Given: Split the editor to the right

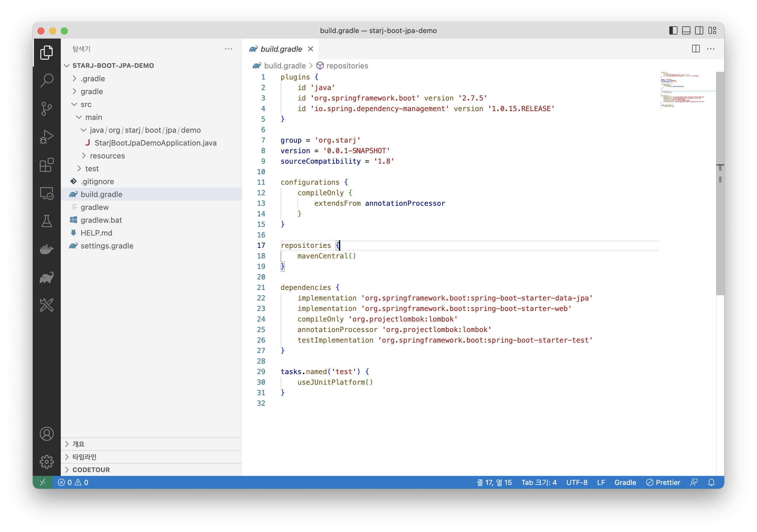Looking at the screenshot, I should click(696, 49).
